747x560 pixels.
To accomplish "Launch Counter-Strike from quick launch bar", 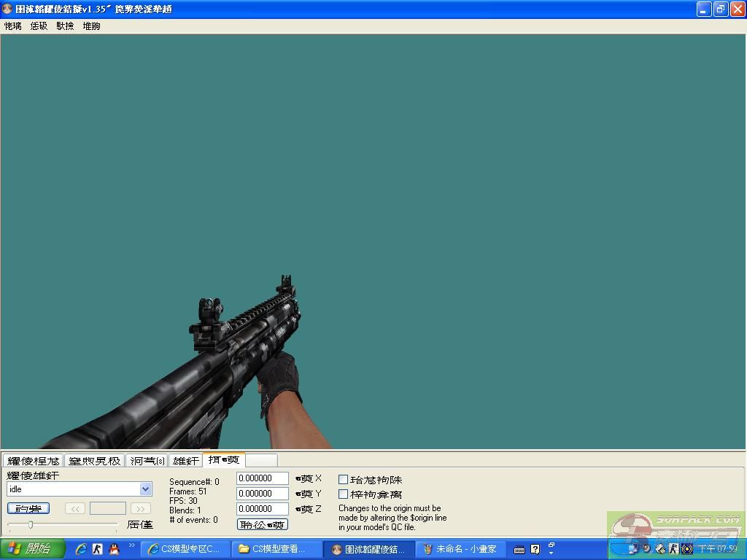I will 98,549.
